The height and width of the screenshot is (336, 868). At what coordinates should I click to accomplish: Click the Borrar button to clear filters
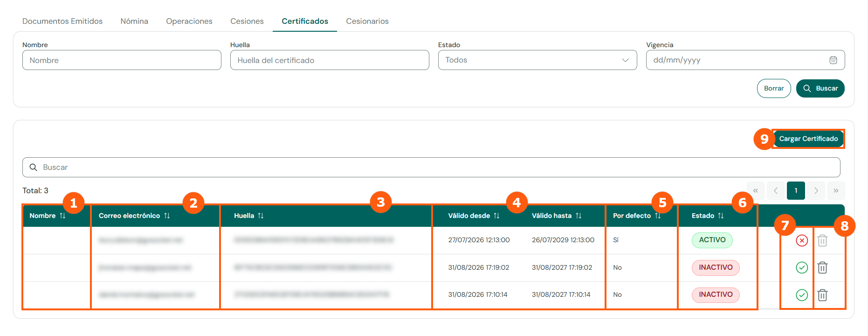coord(774,88)
